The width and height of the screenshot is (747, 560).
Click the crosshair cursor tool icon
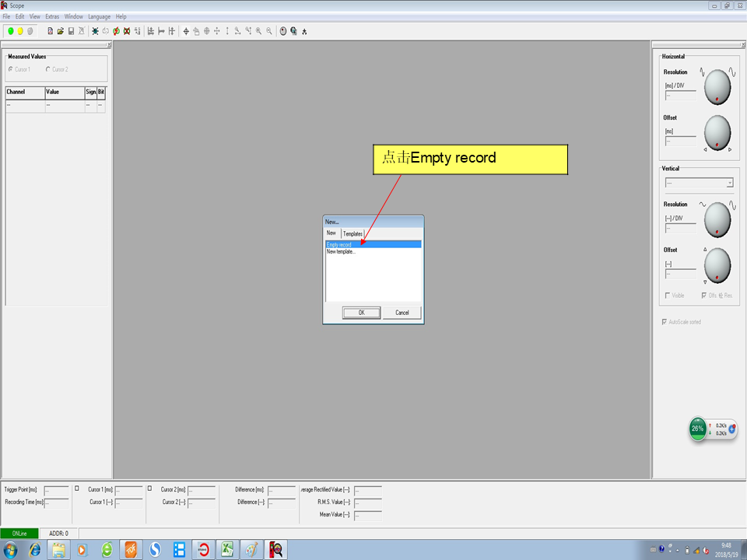click(186, 31)
